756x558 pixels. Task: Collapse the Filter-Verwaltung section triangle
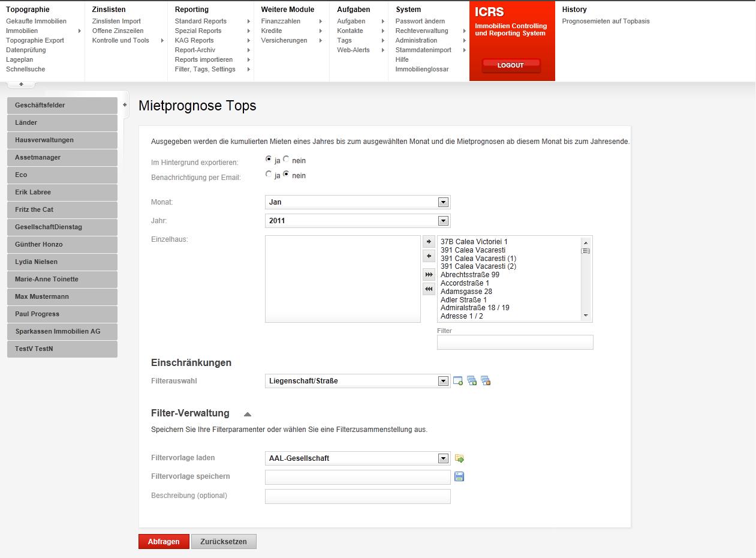[248, 414]
